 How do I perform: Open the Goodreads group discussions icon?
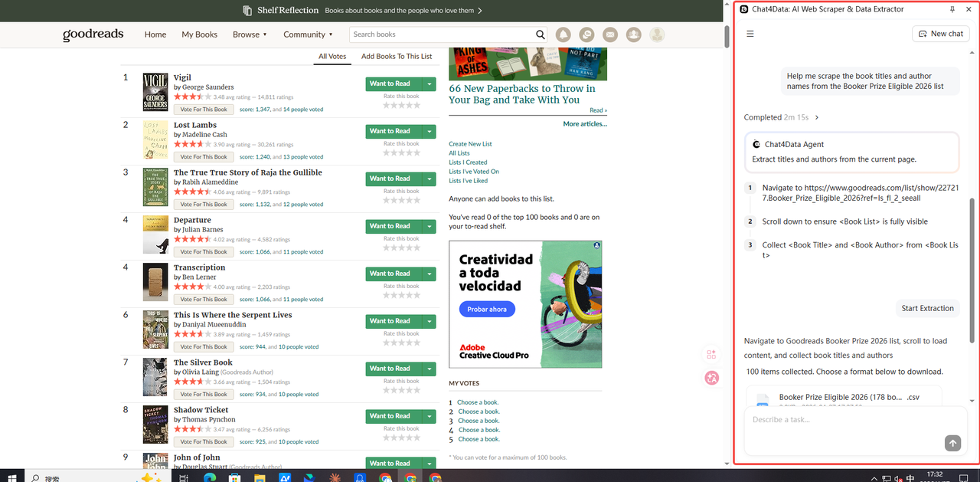586,34
